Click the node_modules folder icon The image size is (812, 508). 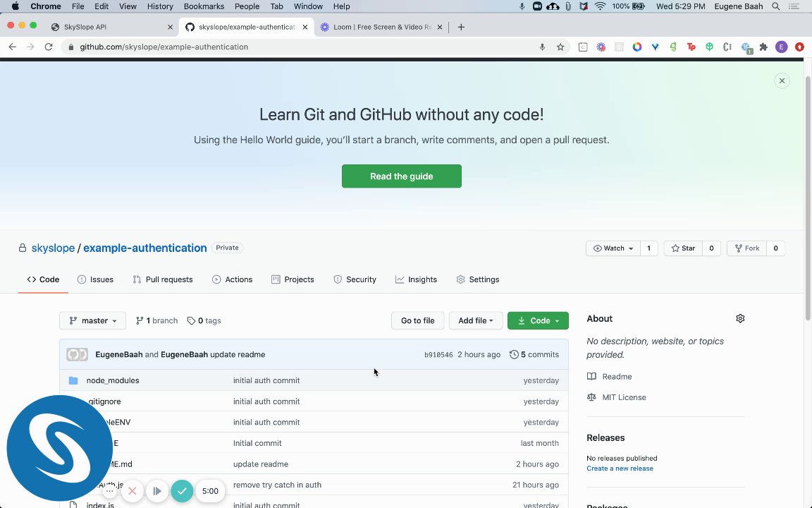point(73,380)
